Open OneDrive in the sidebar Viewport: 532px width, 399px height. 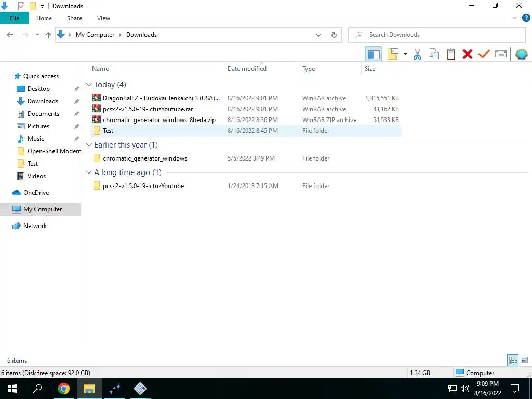pyautogui.click(x=36, y=193)
